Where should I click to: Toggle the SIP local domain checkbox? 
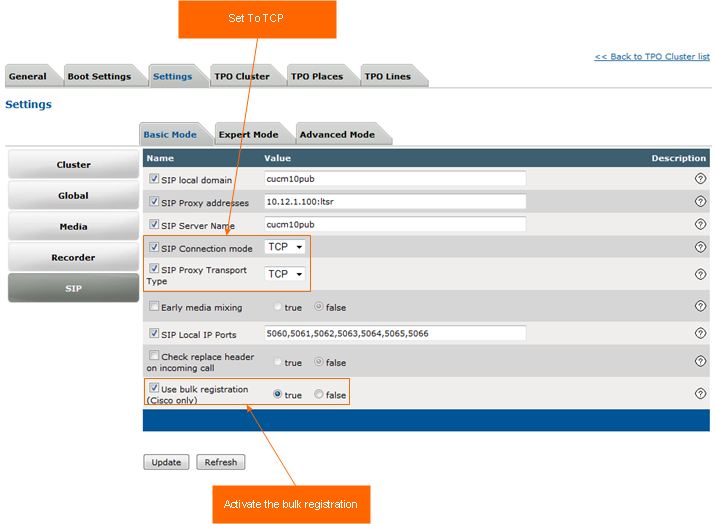(154, 178)
